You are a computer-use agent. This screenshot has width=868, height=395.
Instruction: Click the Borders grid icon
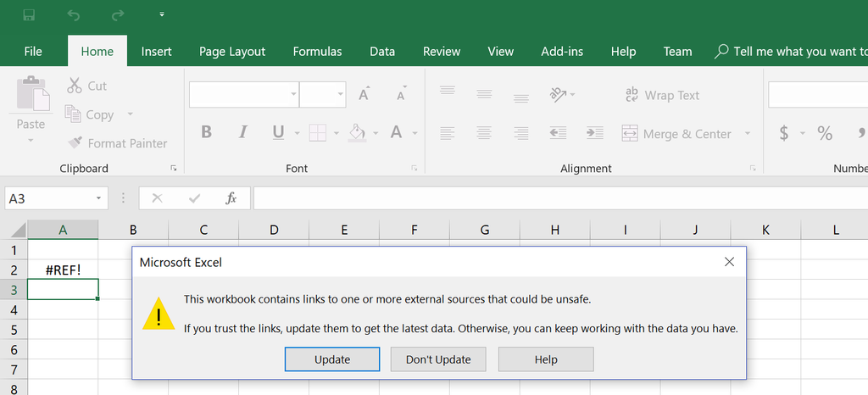pyautogui.click(x=318, y=133)
